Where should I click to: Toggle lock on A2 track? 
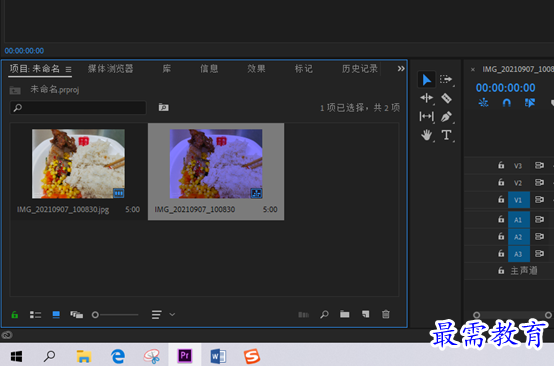click(x=501, y=236)
